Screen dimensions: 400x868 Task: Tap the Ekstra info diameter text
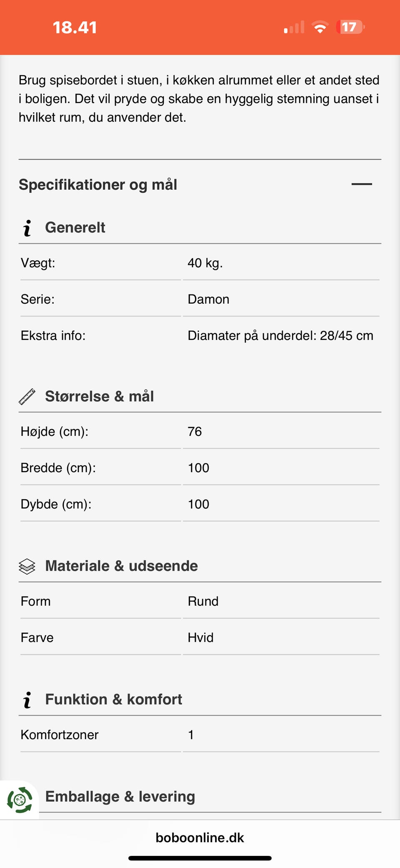[280, 336]
